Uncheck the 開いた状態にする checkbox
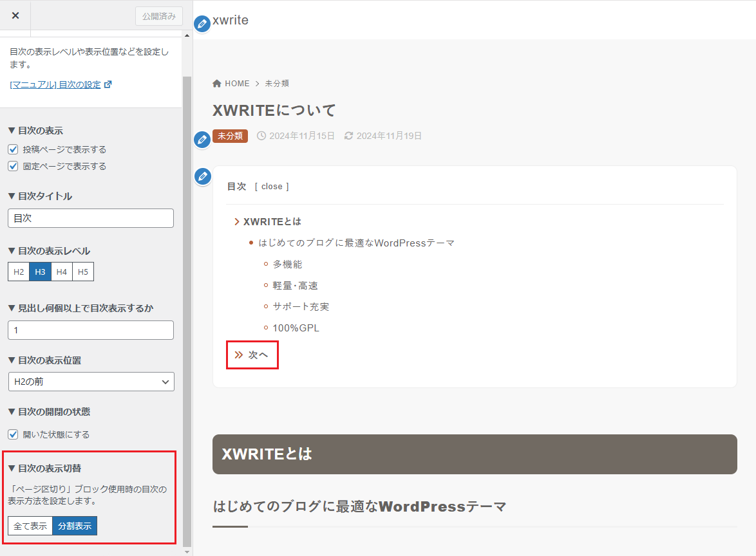The image size is (756, 556). [13, 434]
